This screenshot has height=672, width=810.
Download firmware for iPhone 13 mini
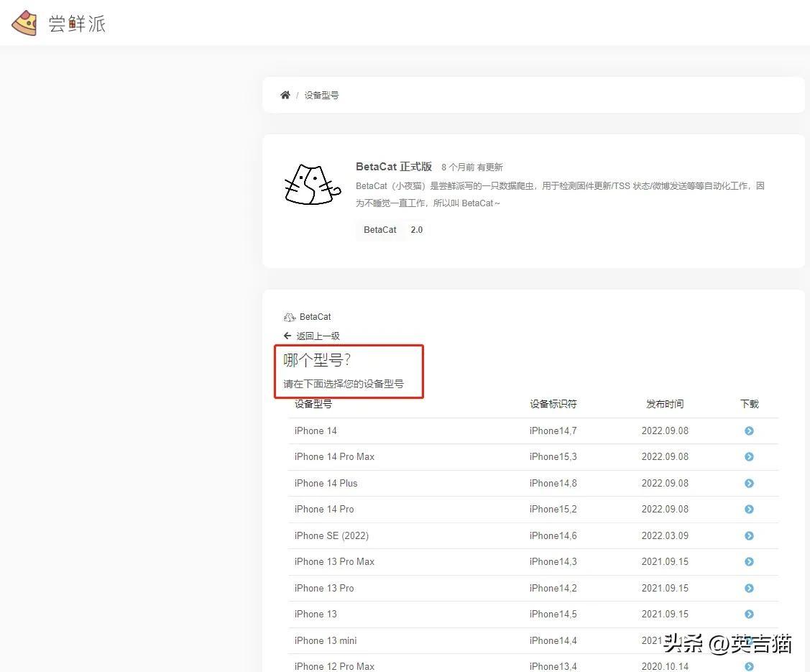(x=748, y=640)
